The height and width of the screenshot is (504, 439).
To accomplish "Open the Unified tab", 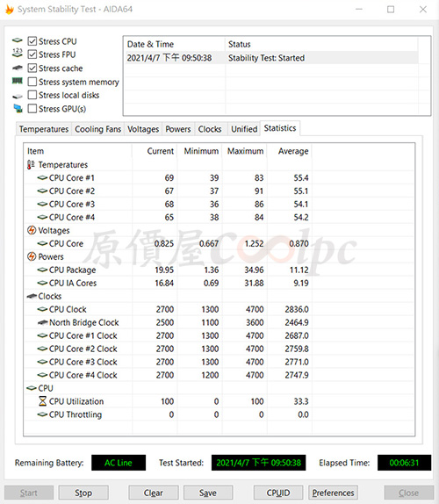I will (244, 129).
